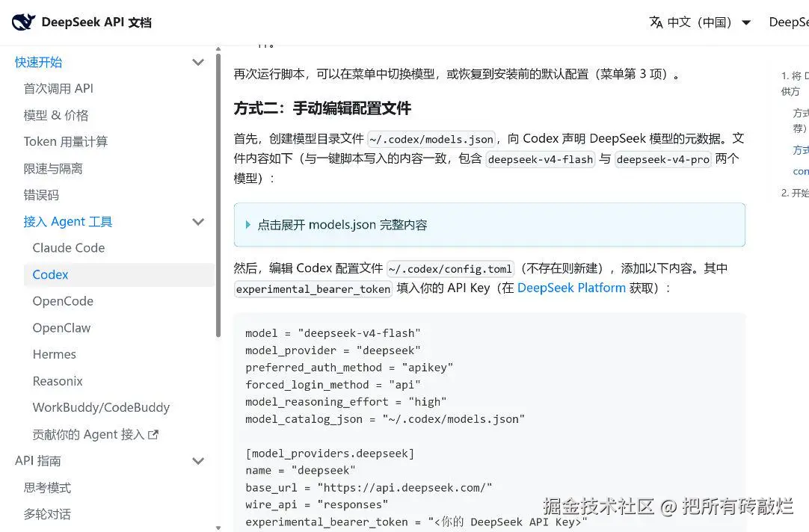Image resolution: width=809 pixels, height=532 pixels.
Task: Click inline code ~/.codex/config.toml
Action: (x=450, y=268)
